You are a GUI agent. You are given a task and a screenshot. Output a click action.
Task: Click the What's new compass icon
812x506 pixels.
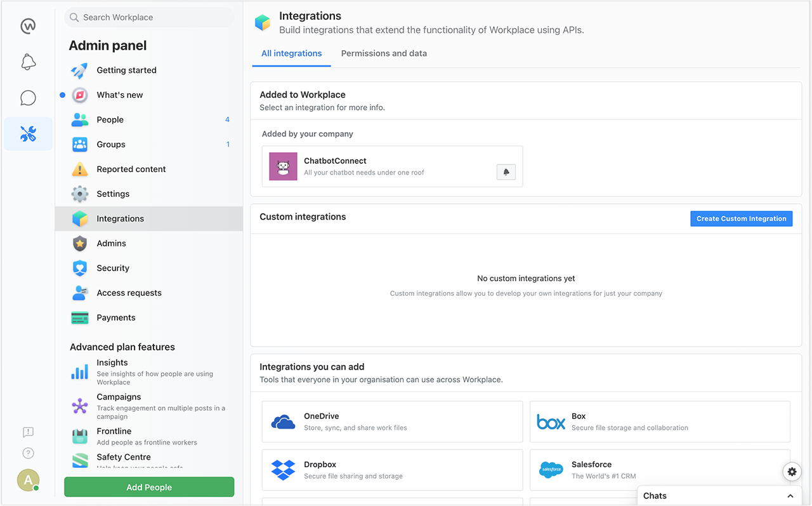point(80,95)
